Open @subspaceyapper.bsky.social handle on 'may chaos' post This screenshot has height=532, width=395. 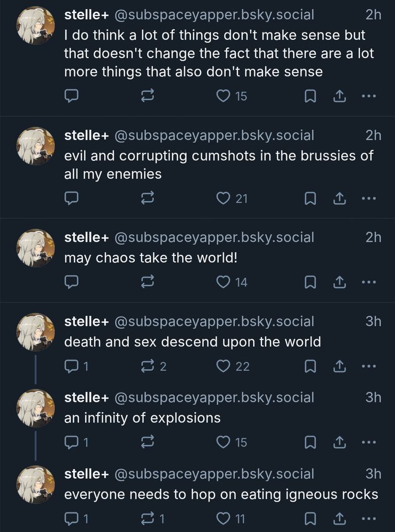pos(213,237)
